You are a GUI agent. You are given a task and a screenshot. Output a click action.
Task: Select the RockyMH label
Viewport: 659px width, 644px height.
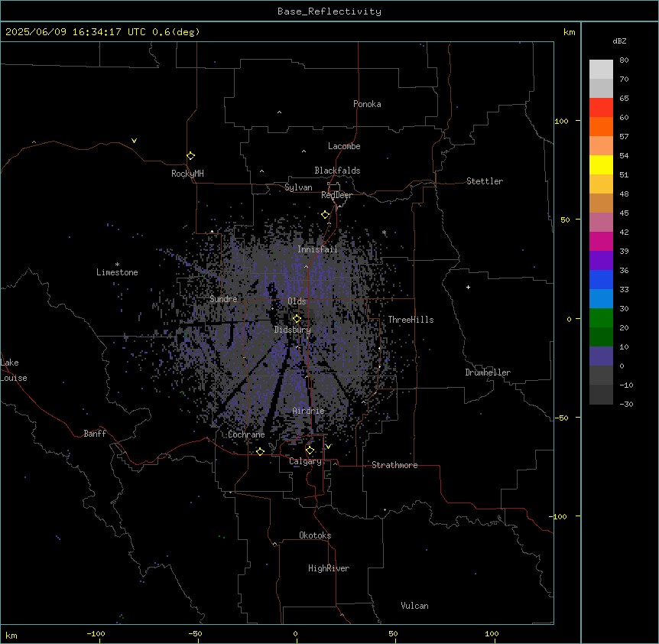pos(187,174)
